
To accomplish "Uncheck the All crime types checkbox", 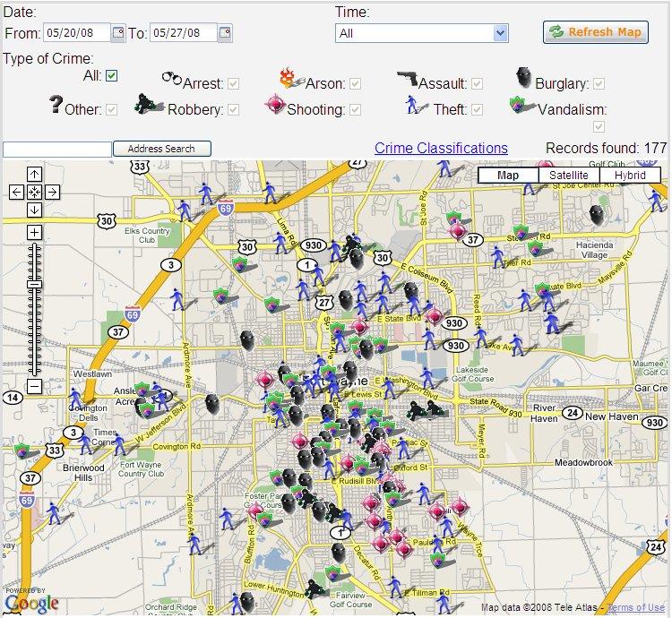I will tap(112, 76).
